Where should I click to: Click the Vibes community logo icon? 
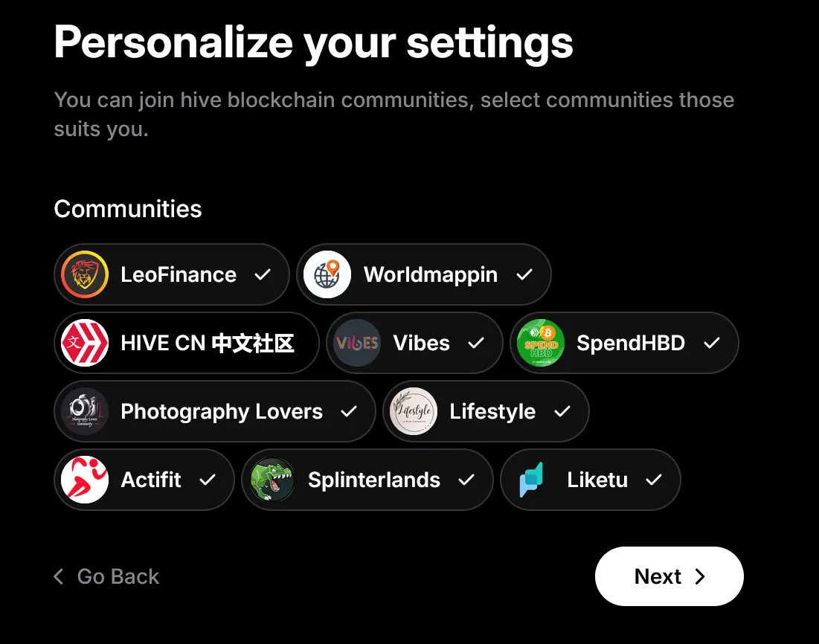[x=357, y=343]
